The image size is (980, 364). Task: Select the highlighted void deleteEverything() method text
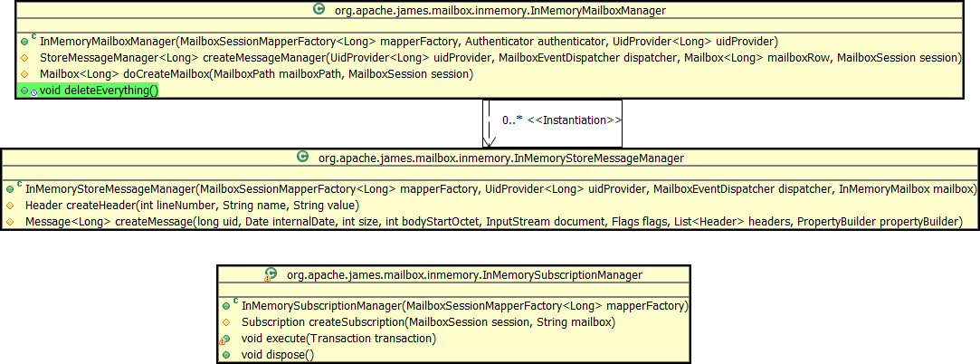pos(99,91)
